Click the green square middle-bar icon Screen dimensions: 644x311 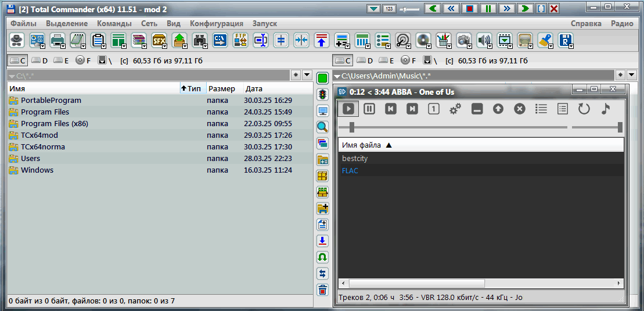pos(323,78)
